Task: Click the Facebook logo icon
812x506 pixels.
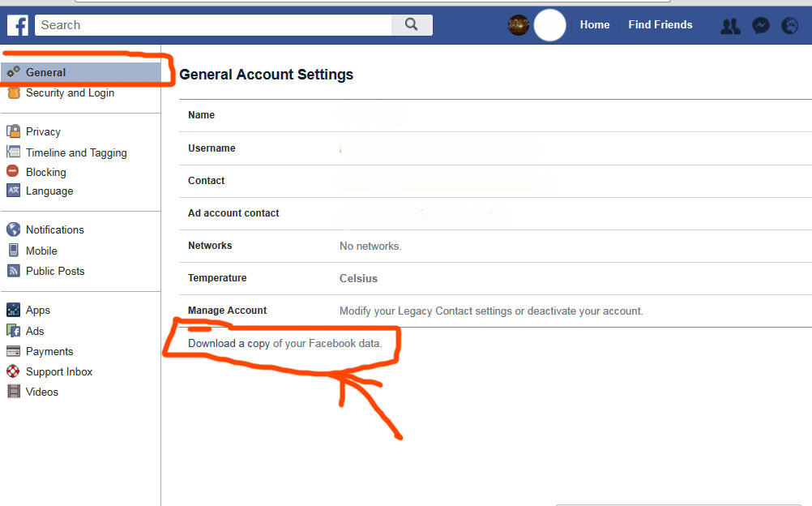Action: pyautogui.click(x=18, y=25)
